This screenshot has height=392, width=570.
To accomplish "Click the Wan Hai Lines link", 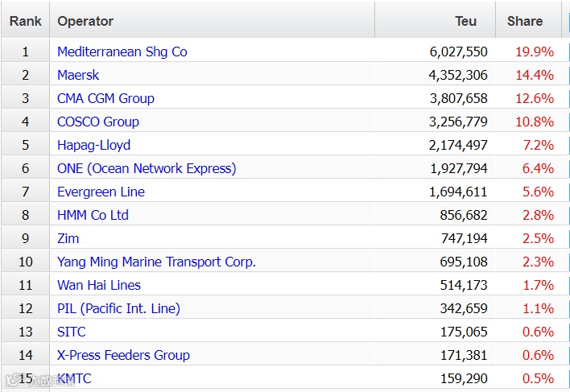I will [x=98, y=285].
